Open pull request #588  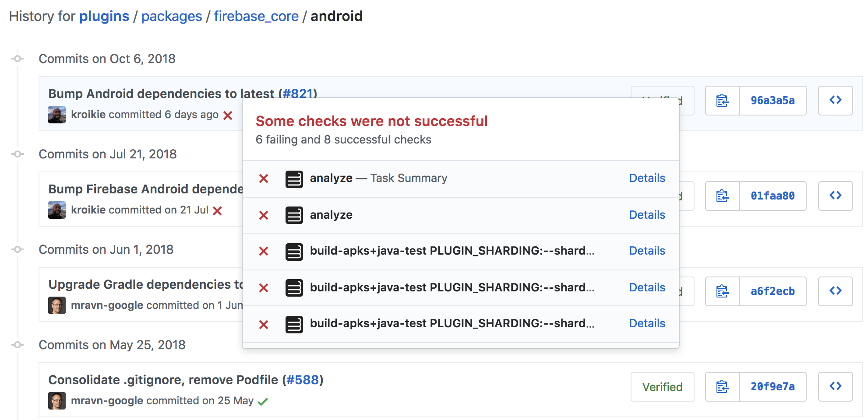303,380
